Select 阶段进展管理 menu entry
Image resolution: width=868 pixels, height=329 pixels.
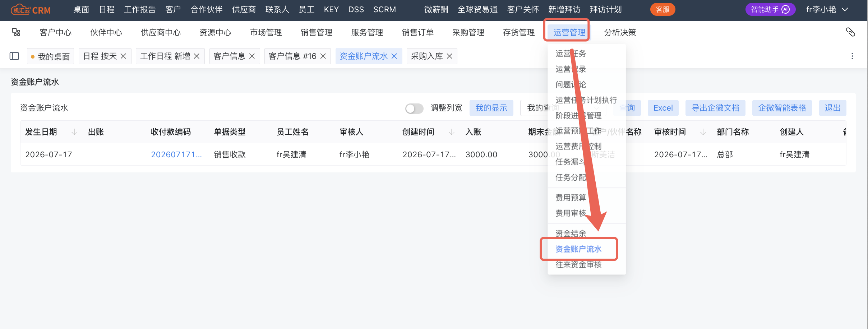click(578, 115)
